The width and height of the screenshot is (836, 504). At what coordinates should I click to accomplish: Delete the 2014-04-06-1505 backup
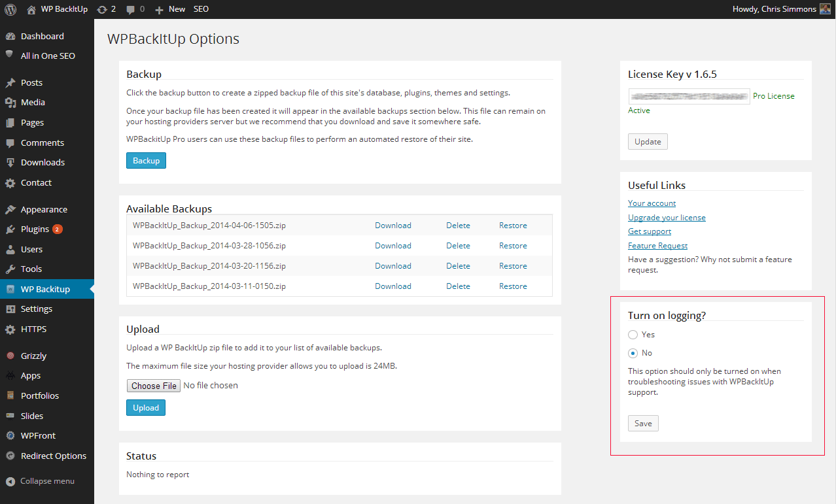pos(458,226)
